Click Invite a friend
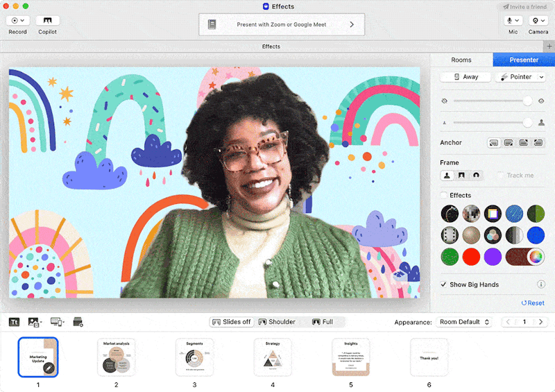The image size is (555, 392). 524,7
